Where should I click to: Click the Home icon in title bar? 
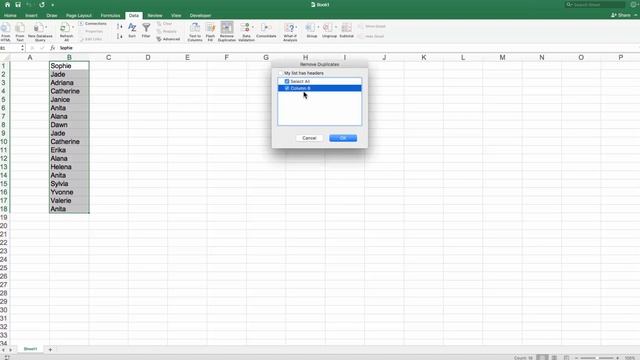[x=7, y=4]
